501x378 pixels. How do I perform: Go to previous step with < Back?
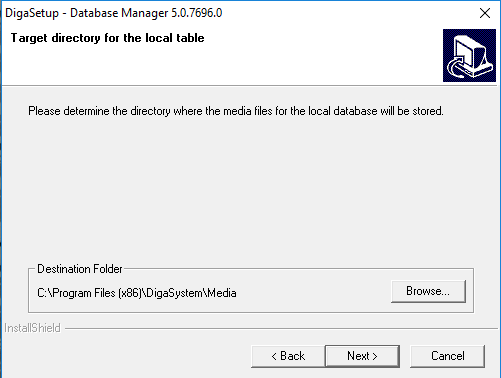[x=288, y=356]
